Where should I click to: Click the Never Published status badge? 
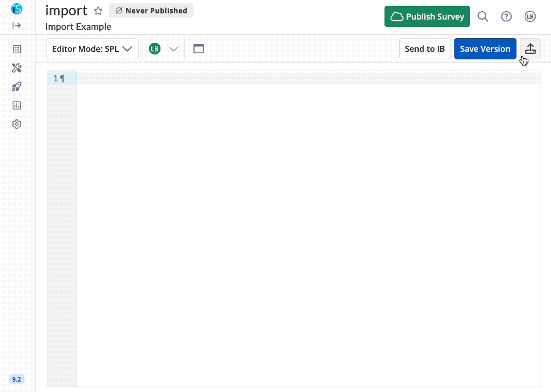coord(151,10)
